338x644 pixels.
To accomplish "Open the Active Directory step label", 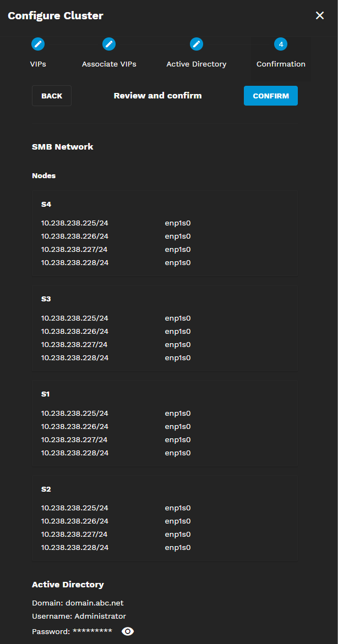I will (197, 64).
